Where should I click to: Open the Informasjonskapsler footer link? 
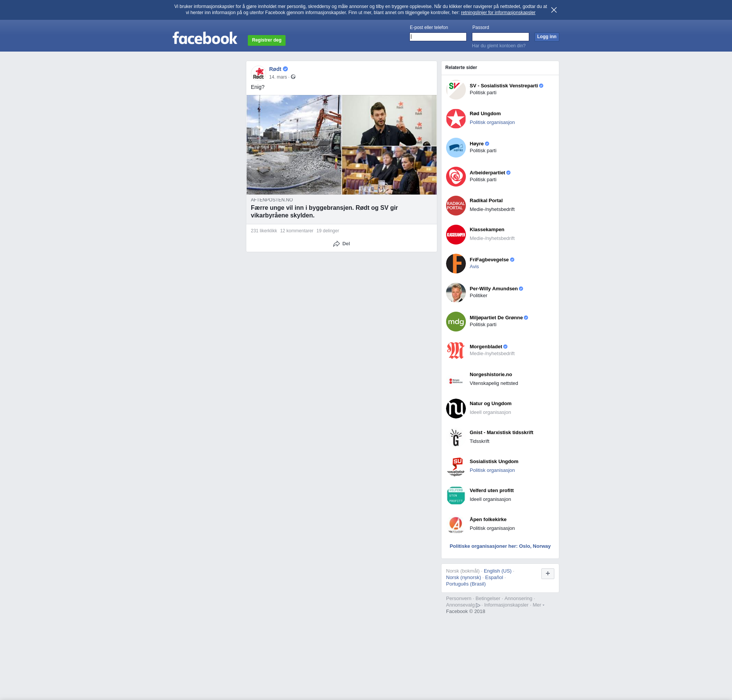[506, 605]
